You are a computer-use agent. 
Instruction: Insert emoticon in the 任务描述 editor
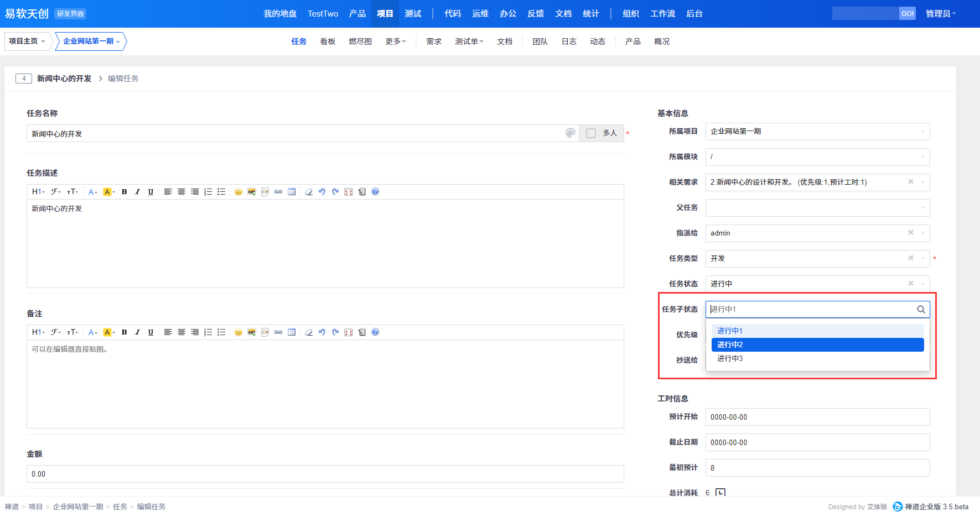coord(238,192)
